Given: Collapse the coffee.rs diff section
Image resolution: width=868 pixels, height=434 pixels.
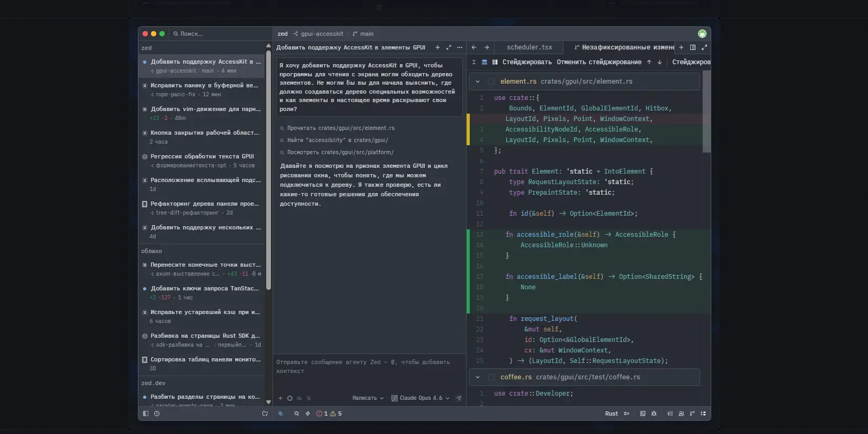Looking at the screenshot, I should pos(478,377).
